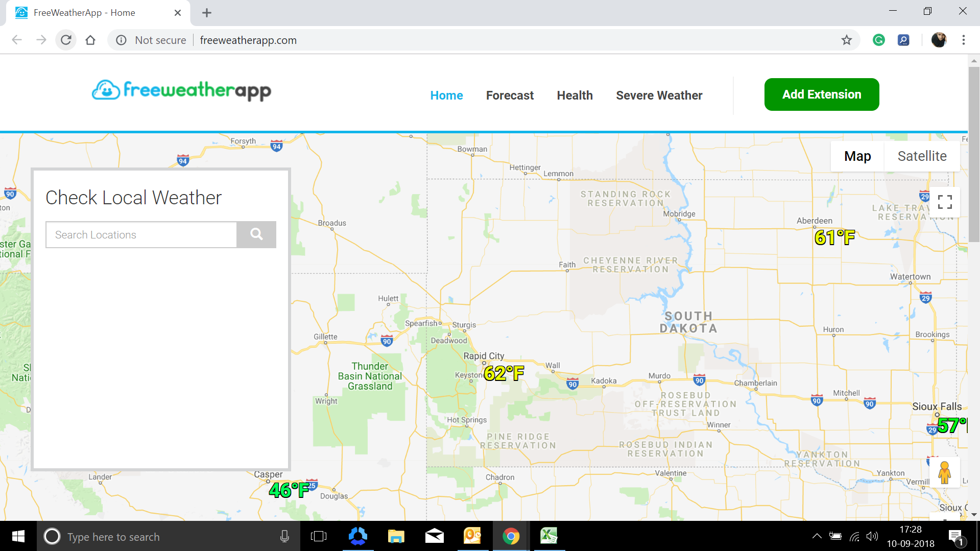Click the search magnifier in Check Local Weather
This screenshot has height=551, width=980.
click(x=256, y=234)
